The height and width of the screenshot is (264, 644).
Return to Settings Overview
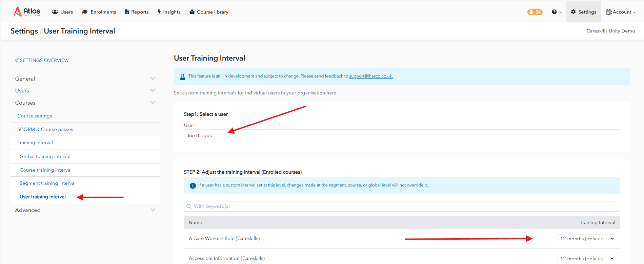click(x=42, y=60)
